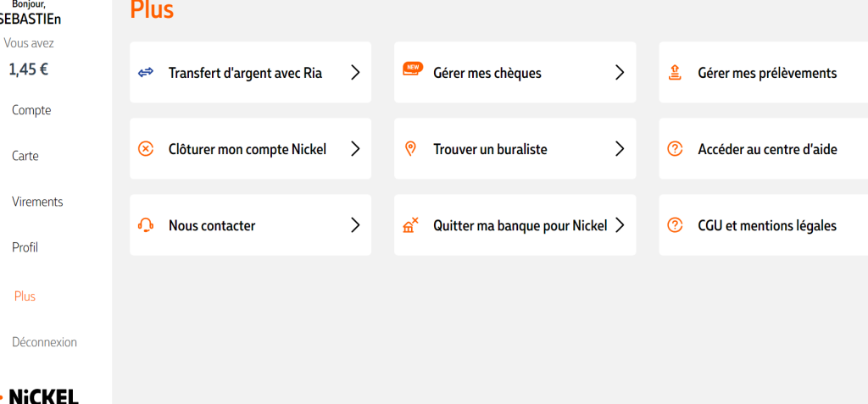Select Virements in the sidebar menu
This screenshot has height=404, width=868.
click(37, 202)
